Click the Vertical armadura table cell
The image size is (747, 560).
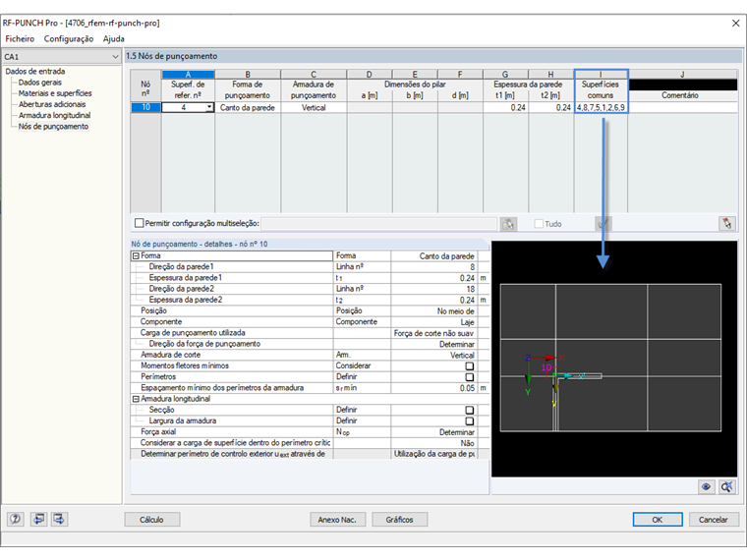[314, 108]
